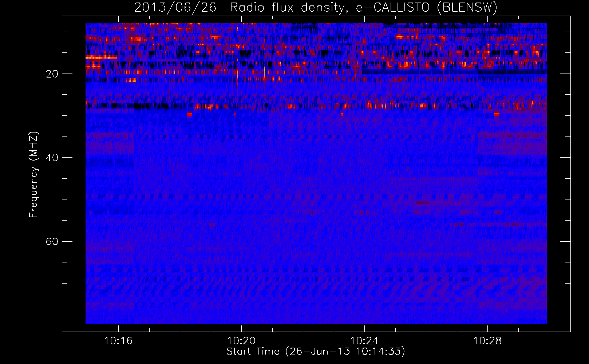Click the Frequency (MHZ) axis label

coord(33,175)
